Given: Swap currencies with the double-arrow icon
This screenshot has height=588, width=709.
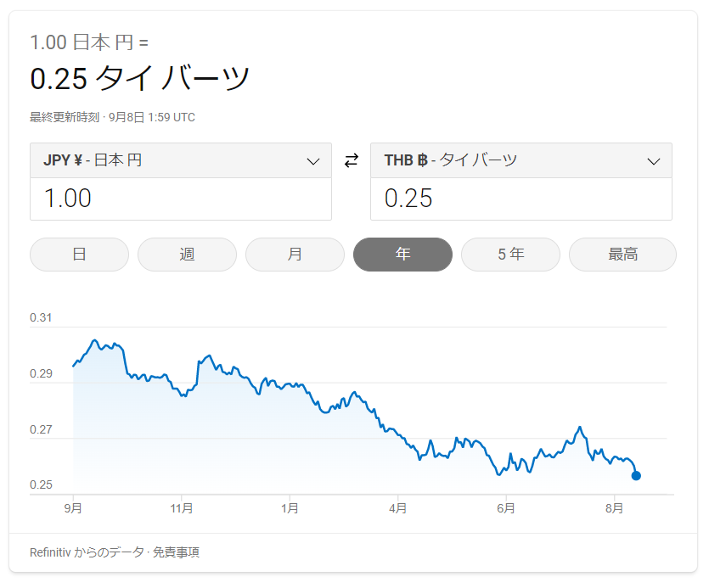Looking at the screenshot, I should [352, 160].
